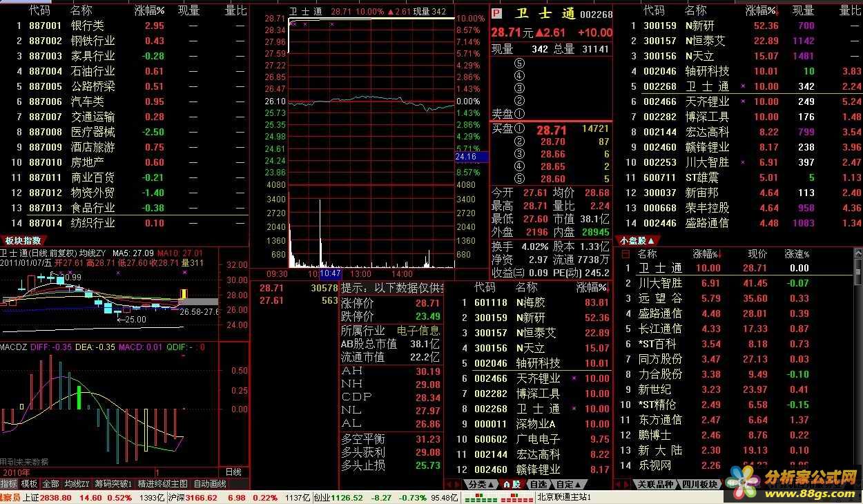Switch to the 模板 tab
The image size is (863, 504).
pyautogui.click(x=29, y=484)
